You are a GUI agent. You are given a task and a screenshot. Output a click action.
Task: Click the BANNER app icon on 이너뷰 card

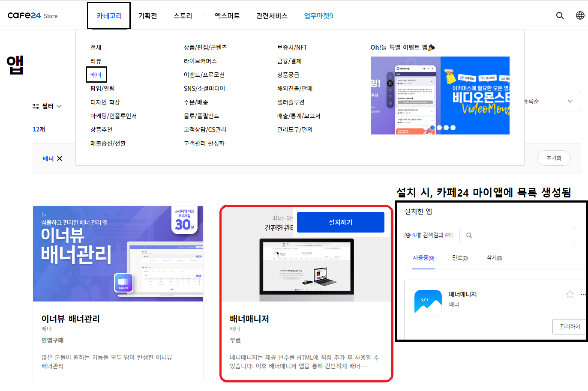pos(124,283)
